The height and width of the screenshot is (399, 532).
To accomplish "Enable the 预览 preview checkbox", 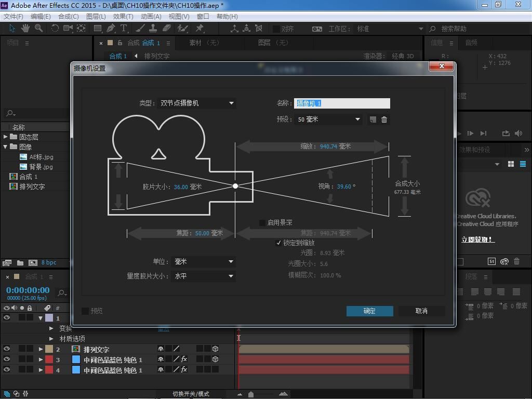I will (x=85, y=311).
